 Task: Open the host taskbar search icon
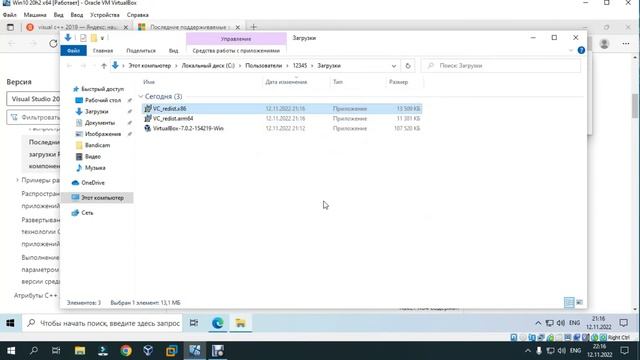(x=34, y=351)
